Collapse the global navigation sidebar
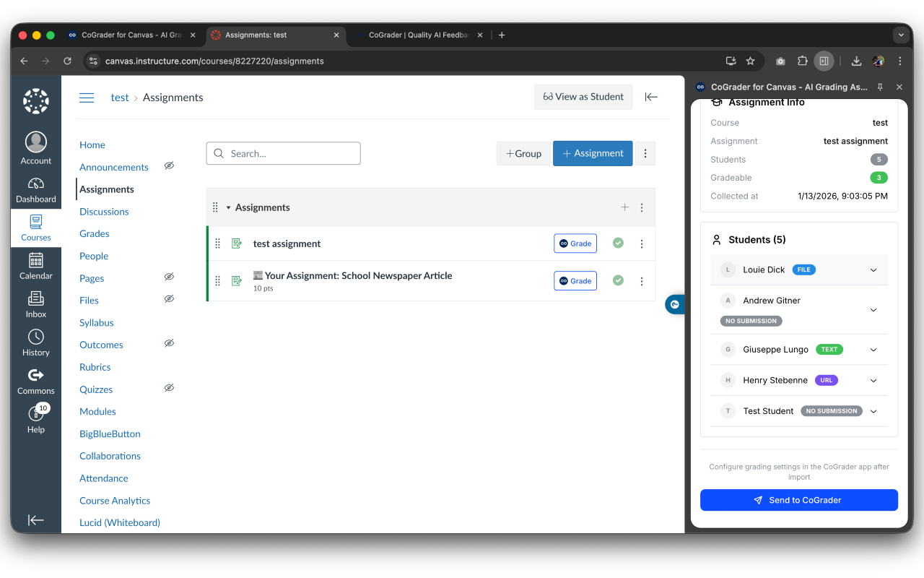 click(x=36, y=519)
